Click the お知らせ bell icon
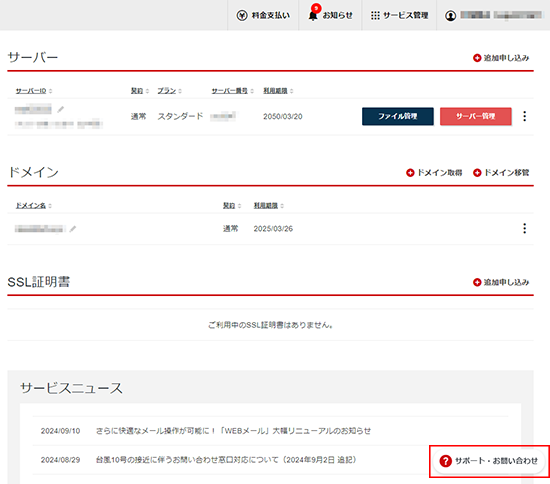 point(313,15)
